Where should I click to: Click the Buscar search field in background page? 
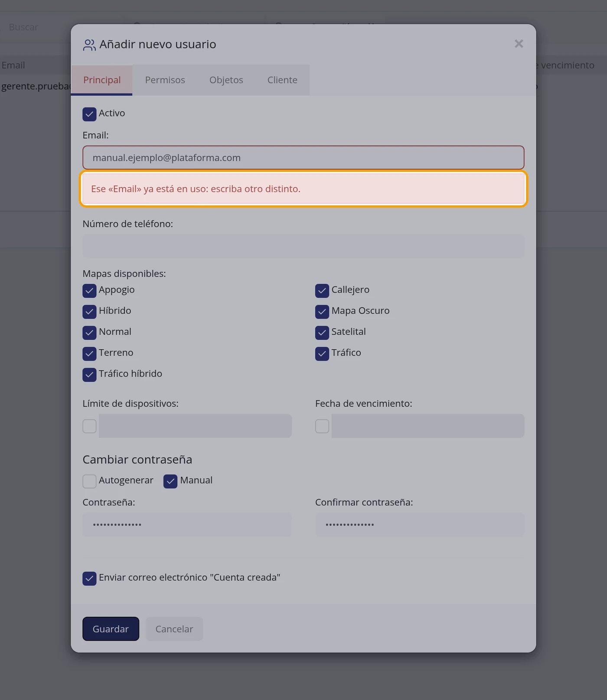pyautogui.click(x=35, y=27)
